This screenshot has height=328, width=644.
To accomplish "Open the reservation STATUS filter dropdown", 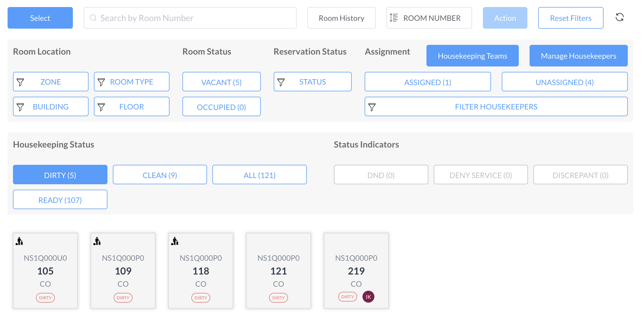I will pyautogui.click(x=312, y=82).
